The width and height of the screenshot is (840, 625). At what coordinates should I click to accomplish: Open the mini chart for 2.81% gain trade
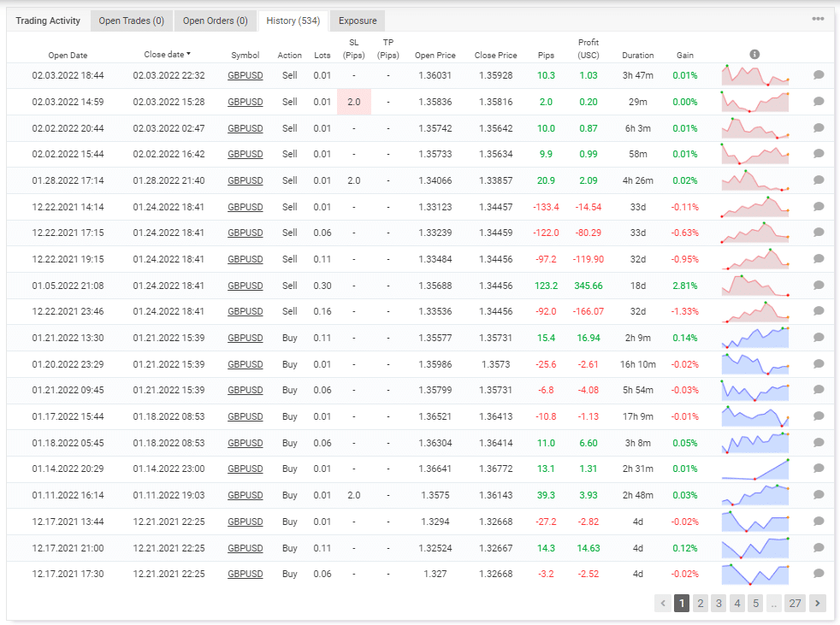(x=755, y=285)
